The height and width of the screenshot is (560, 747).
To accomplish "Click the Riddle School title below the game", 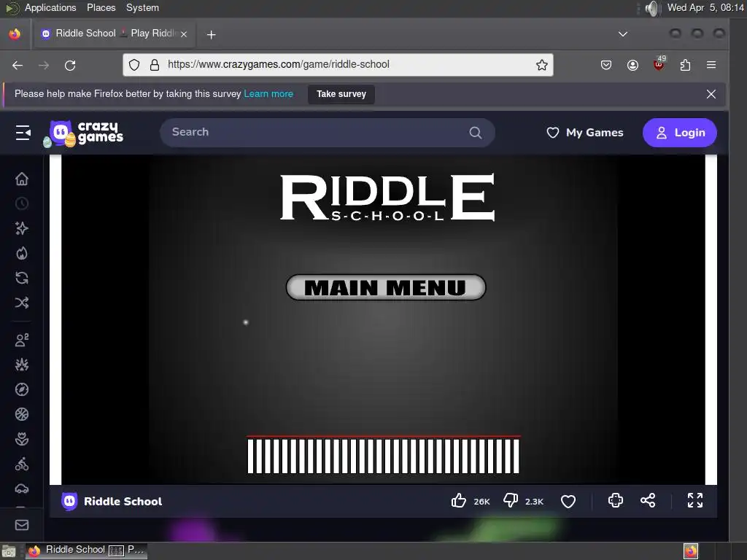I will (x=123, y=502).
